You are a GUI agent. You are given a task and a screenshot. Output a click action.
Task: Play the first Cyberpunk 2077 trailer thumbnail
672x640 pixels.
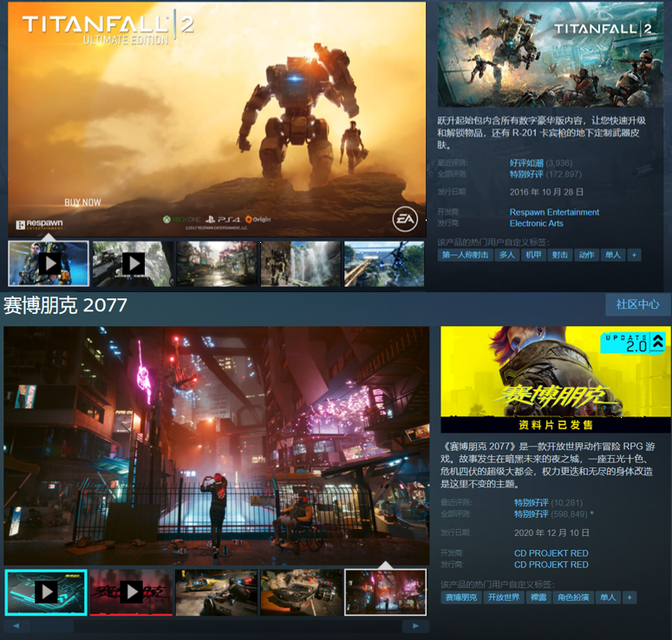coord(46,592)
